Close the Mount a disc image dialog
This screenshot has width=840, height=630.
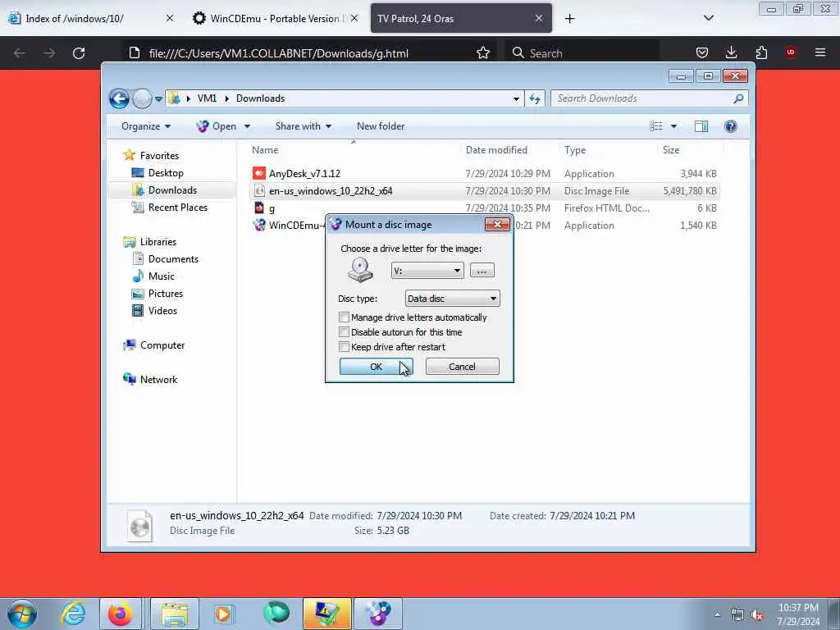496,225
